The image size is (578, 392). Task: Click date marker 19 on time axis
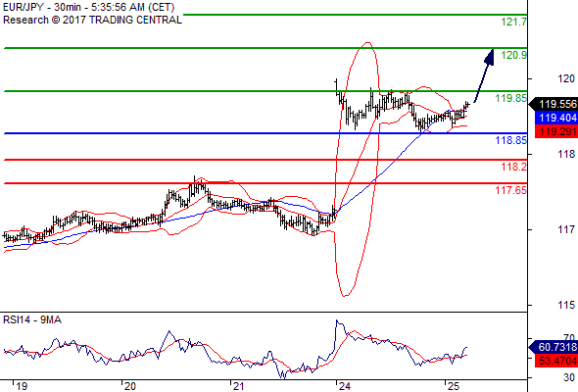coord(21,386)
